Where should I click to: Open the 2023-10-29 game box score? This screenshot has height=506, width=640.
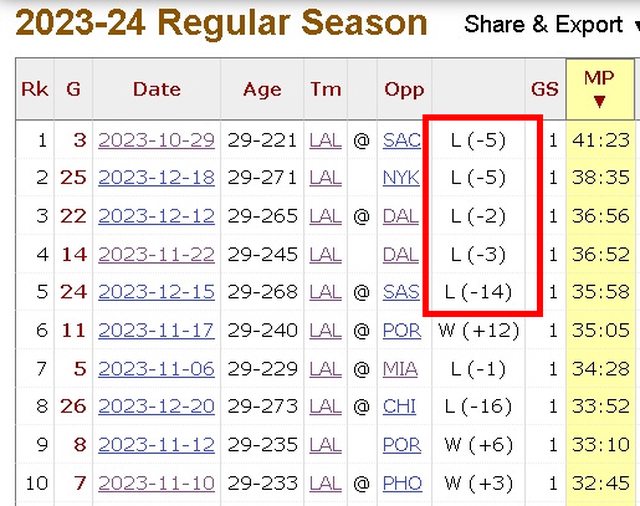point(156,140)
